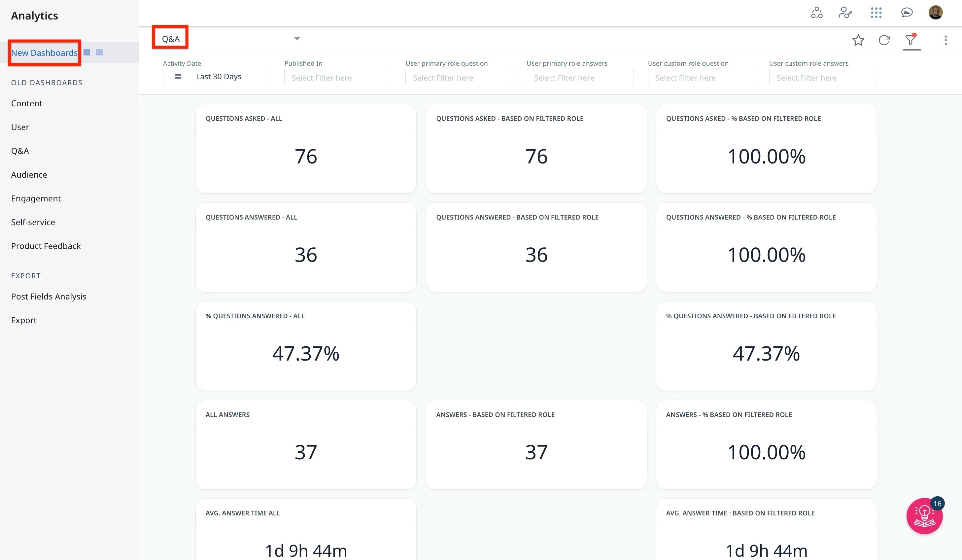
Task: Open the three-dot dashboard options menu
Action: click(x=945, y=40)
